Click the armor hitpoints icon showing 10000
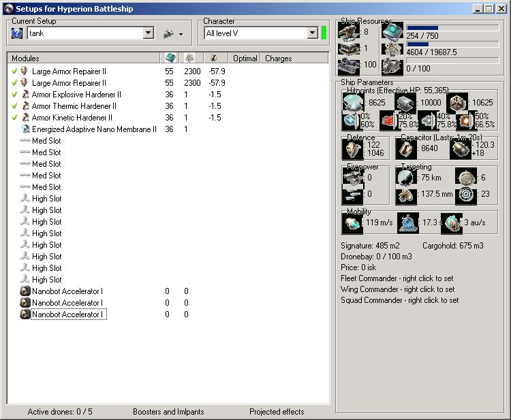This screenshot has width=511, height=420. 405,102
